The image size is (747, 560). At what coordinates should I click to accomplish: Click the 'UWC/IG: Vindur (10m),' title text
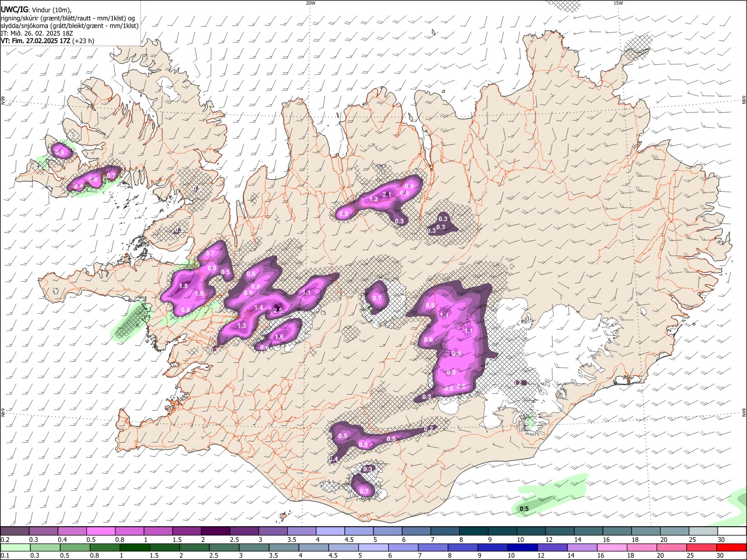pos(36,10)
